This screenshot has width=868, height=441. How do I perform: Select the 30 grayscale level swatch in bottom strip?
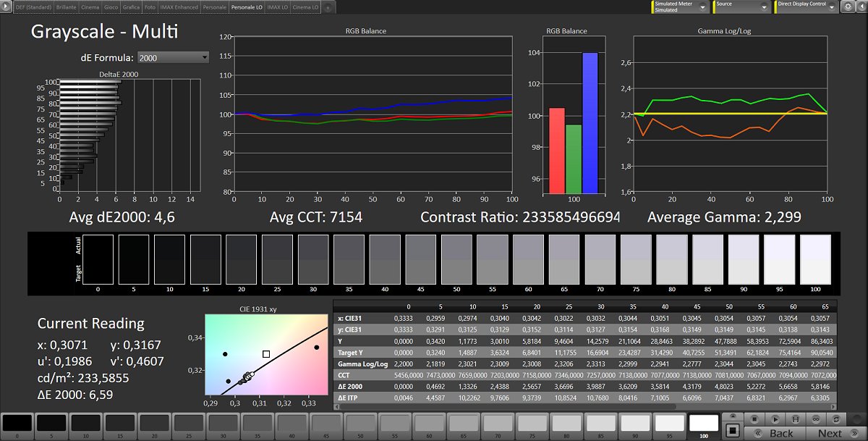point(222,425)
